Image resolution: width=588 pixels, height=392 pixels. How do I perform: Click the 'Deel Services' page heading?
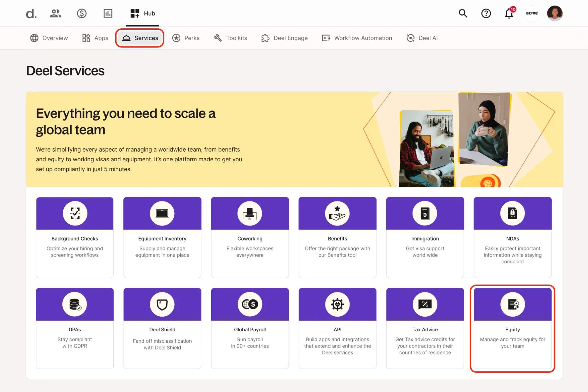point(65,71)
